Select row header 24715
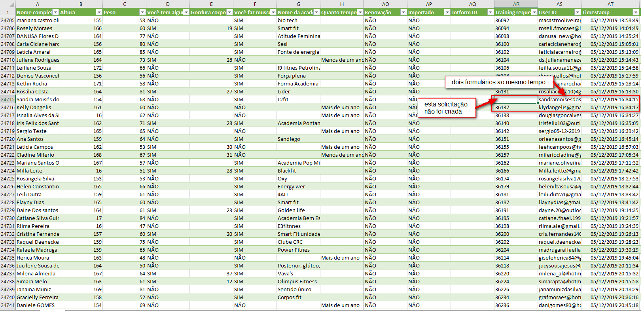The height and width of the screenshot is (311, 644). coord(8,99)
